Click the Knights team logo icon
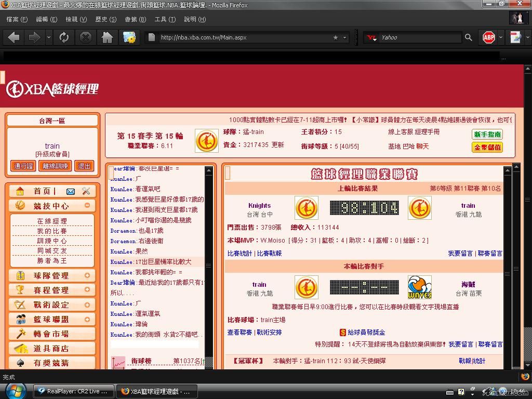The height and width of the screenshot is (399, 532). click(x=307, y=208)
